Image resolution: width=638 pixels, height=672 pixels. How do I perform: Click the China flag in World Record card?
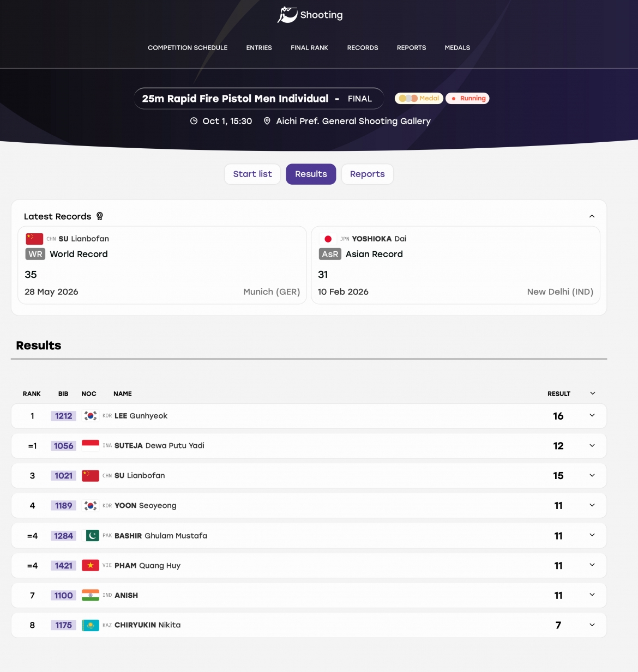click(34, 239)
